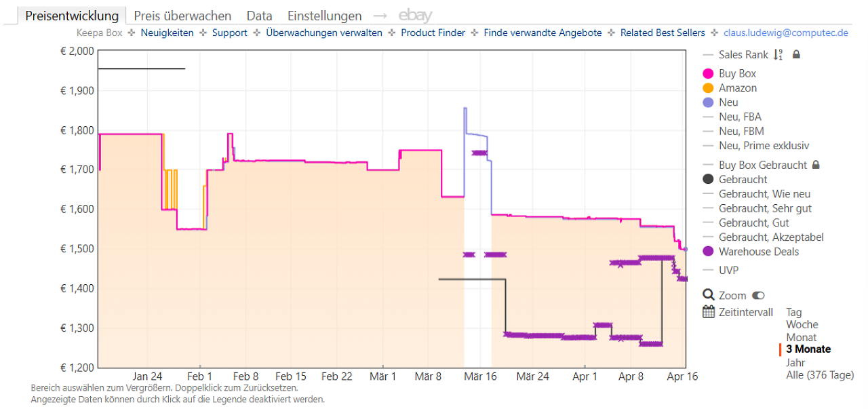Show the dark Gebraucht series
Viewport: 868px width, 409px height.
tap(735, 180)
